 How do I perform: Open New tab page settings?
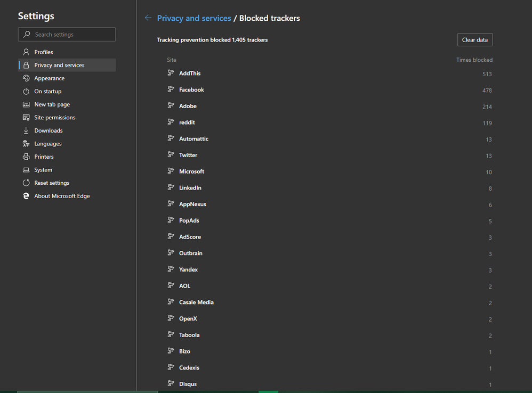click(67, 104)
